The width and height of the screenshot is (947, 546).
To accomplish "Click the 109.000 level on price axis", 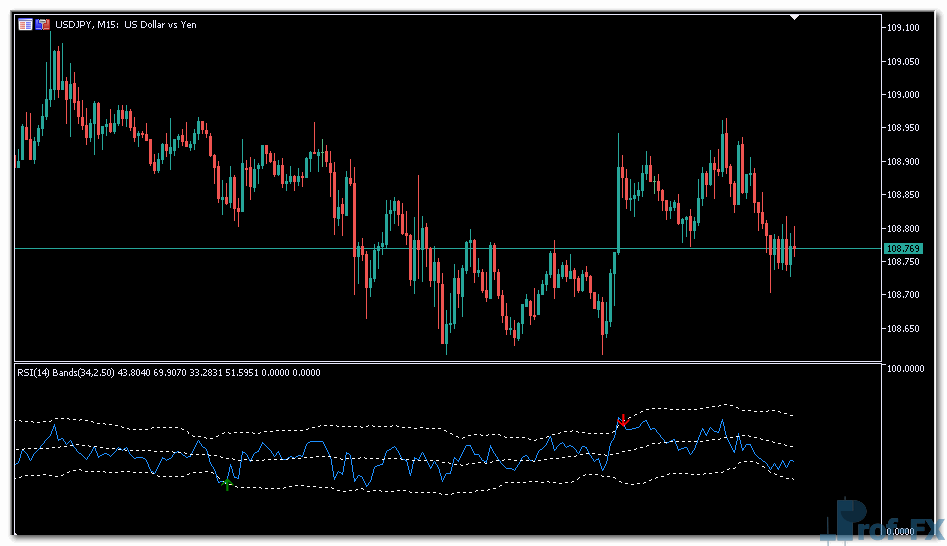I will [x=903, y=95].
